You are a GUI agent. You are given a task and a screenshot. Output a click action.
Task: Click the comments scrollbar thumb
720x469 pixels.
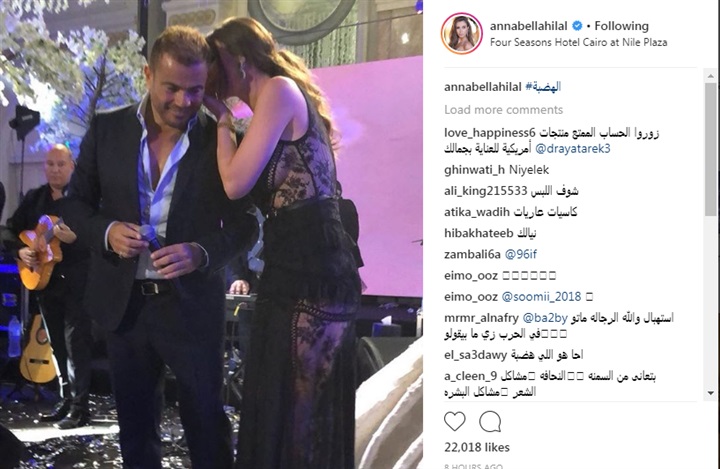click(710, 149)
